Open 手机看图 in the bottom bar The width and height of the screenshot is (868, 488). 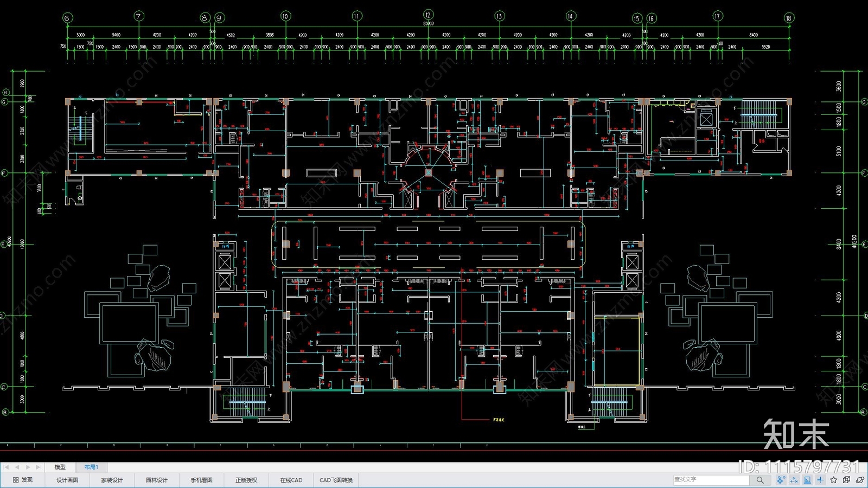click(201, 480)
